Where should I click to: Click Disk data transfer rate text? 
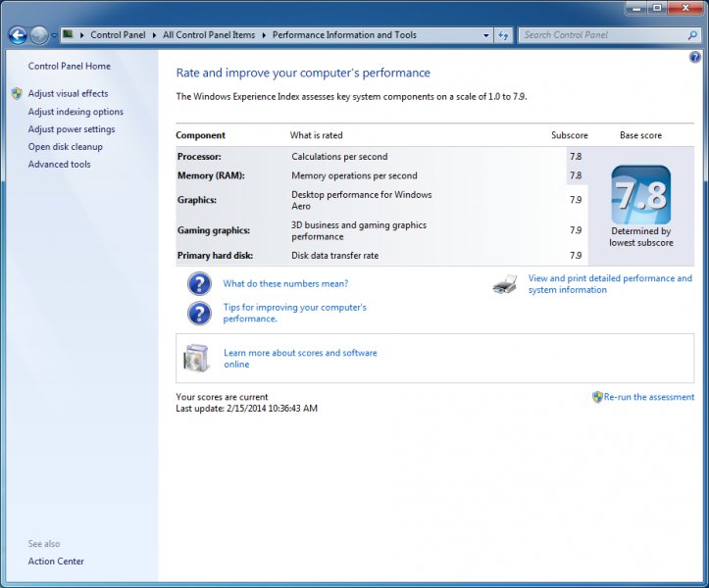coord(335,256)
